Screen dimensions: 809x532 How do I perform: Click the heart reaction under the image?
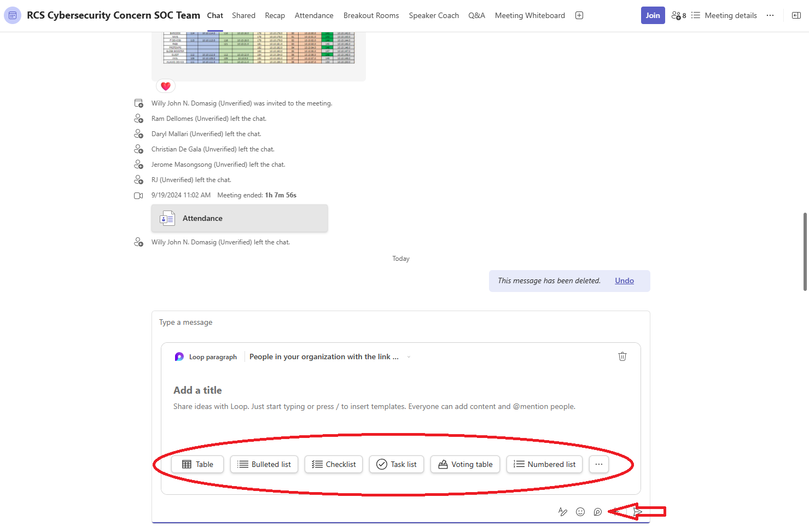point(166,86)
